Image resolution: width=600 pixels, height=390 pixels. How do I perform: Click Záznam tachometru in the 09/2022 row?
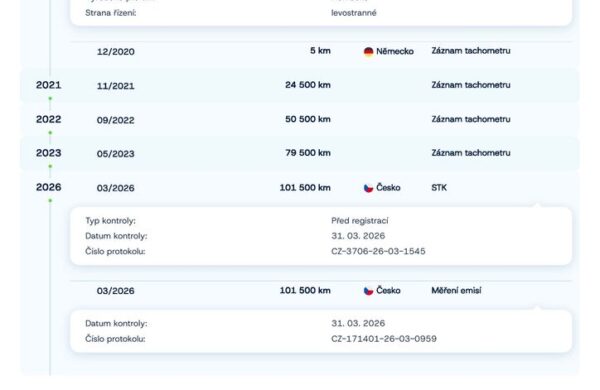tap(471, 119)
